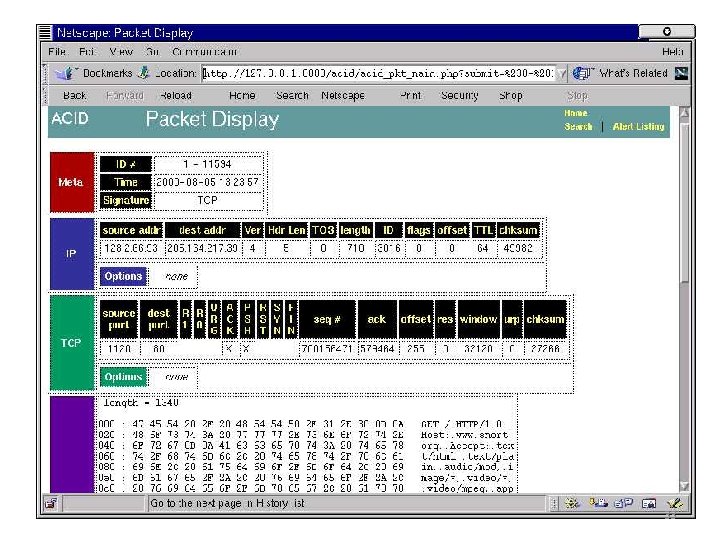This screenshot has width=720, height=540.
Task: Select dest addr 205.134.217.30 cell
Action: coord(202,248)
